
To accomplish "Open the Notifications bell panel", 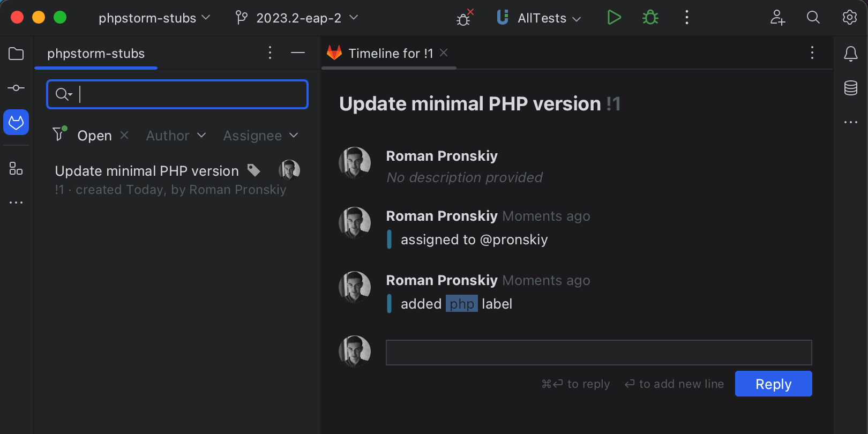I will (850, 54).
